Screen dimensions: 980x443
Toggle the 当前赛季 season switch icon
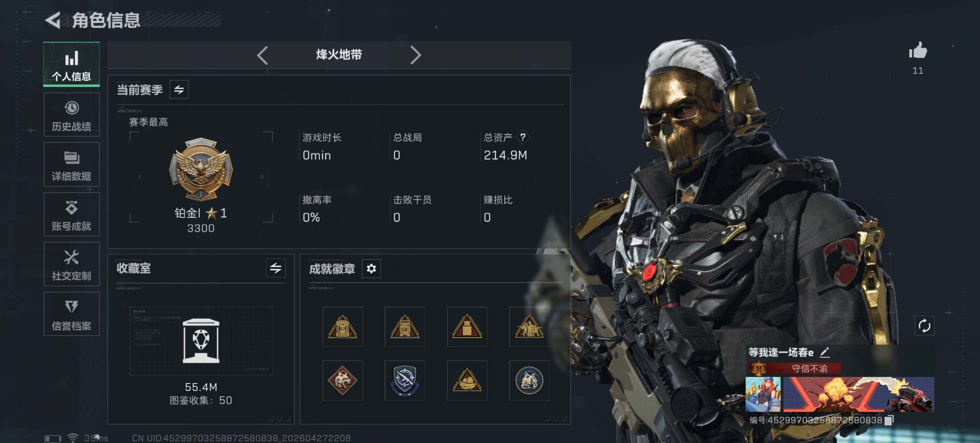[179, 89]
